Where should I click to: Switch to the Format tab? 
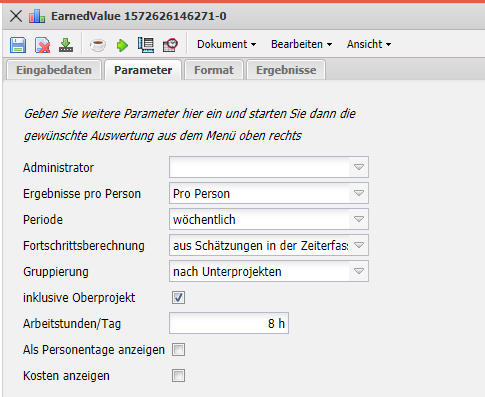coord(214,70)
